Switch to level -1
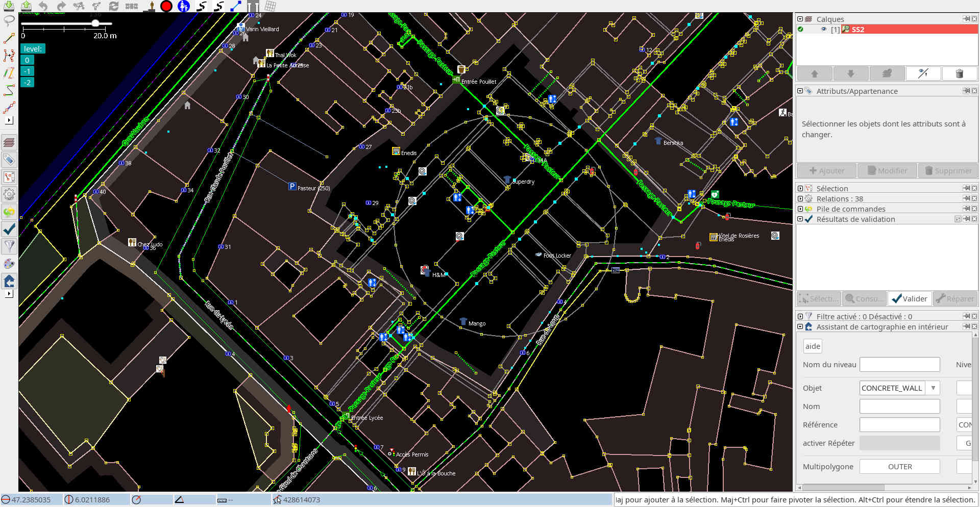Screen dimensions: 980x507 pyautogui.click(x=27, y=71)
